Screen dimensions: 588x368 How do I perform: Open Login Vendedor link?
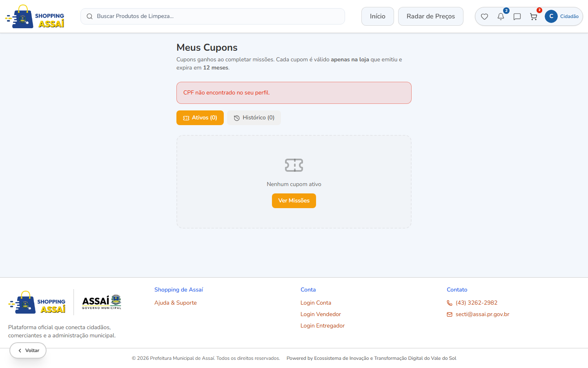(x=321, y=314)
